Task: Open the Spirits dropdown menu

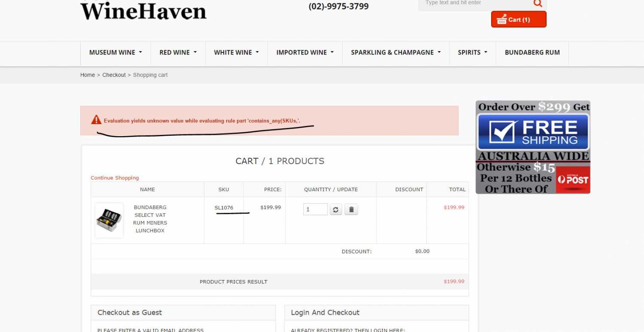Action: (472, 52)
